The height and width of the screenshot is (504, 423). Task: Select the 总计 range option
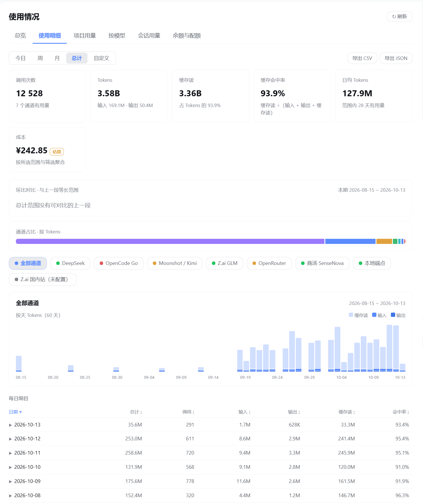coord(77,58)
